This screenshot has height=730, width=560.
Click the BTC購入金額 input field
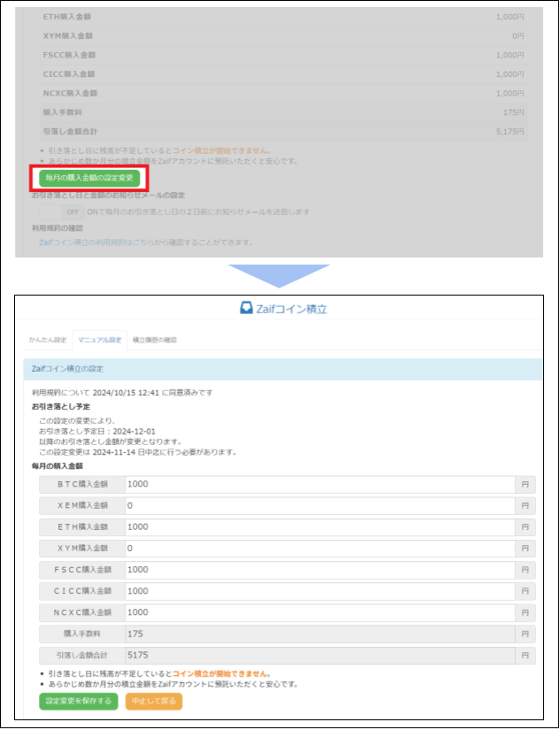[x=319, y=484]
